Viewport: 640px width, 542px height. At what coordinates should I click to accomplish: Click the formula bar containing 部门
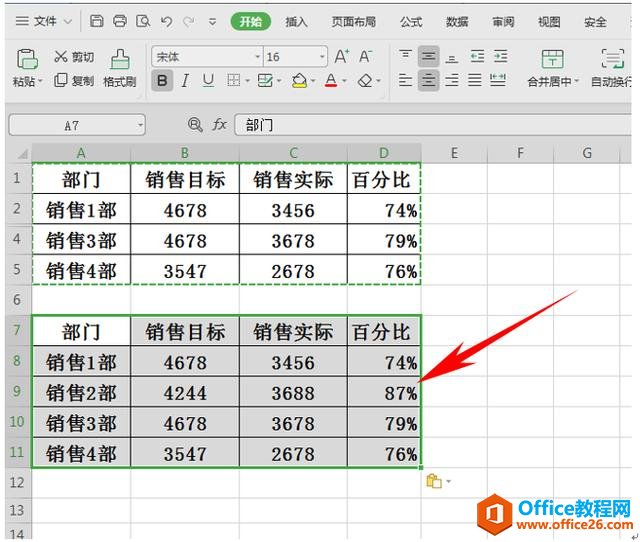click(433, 125)
